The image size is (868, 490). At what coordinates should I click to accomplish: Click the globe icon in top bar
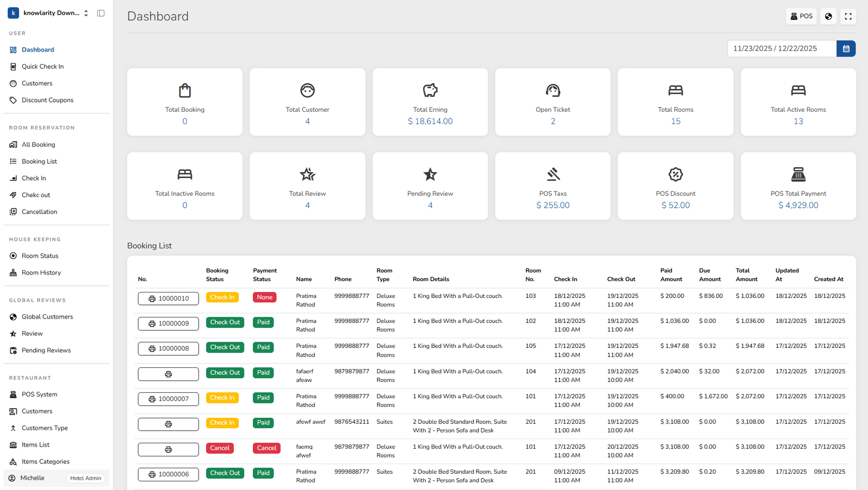tap(828, 16)
